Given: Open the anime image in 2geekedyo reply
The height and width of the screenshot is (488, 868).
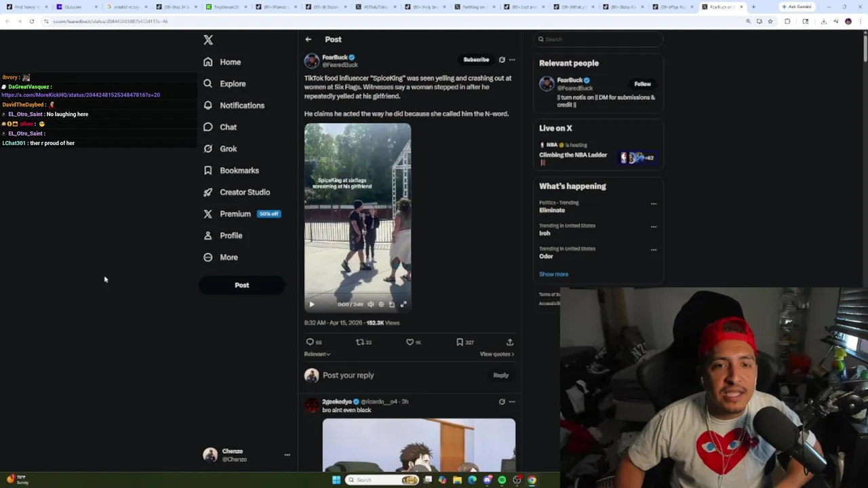Looking at the screenshot, I should pos(418,445).
